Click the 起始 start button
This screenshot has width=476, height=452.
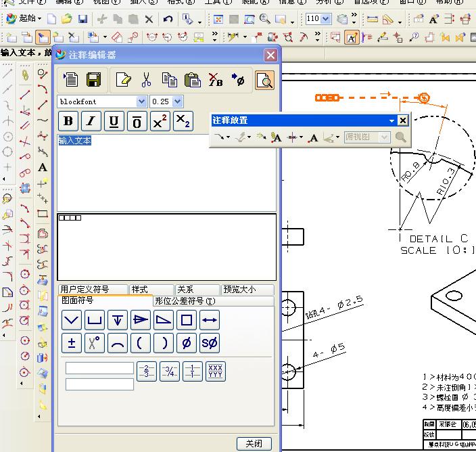point(24,19)
